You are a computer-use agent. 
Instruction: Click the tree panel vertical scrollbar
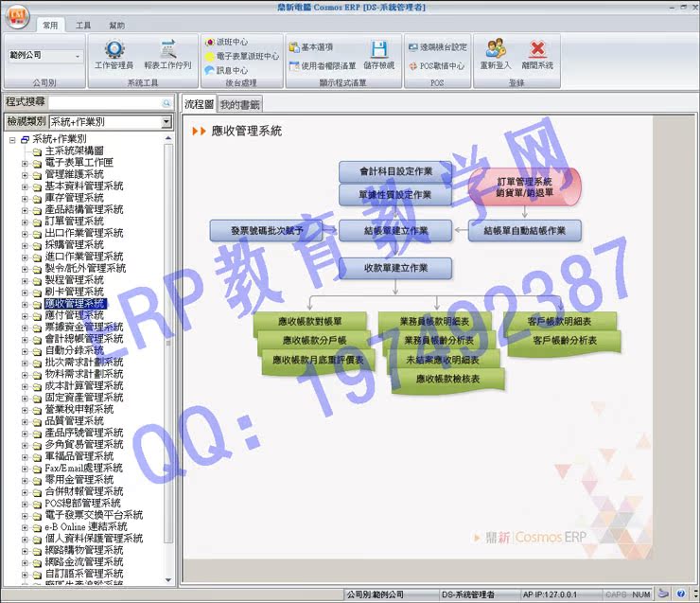point(168,344)
